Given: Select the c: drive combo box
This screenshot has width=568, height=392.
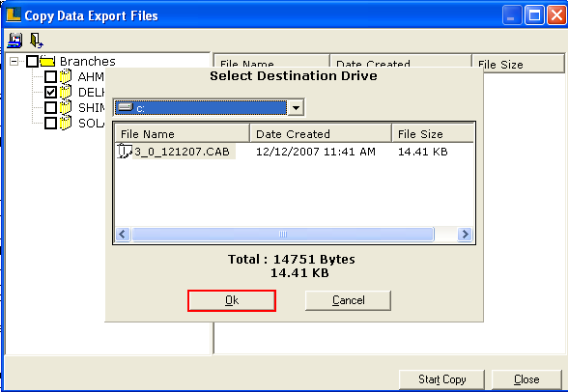Looking at the screenshot, I should click(209, 107).
